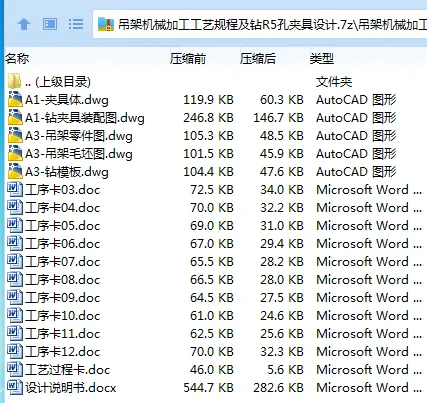Select file name 工序卡06.doc
The width and height of the screenshot is (427, 403).
point(62,244)
